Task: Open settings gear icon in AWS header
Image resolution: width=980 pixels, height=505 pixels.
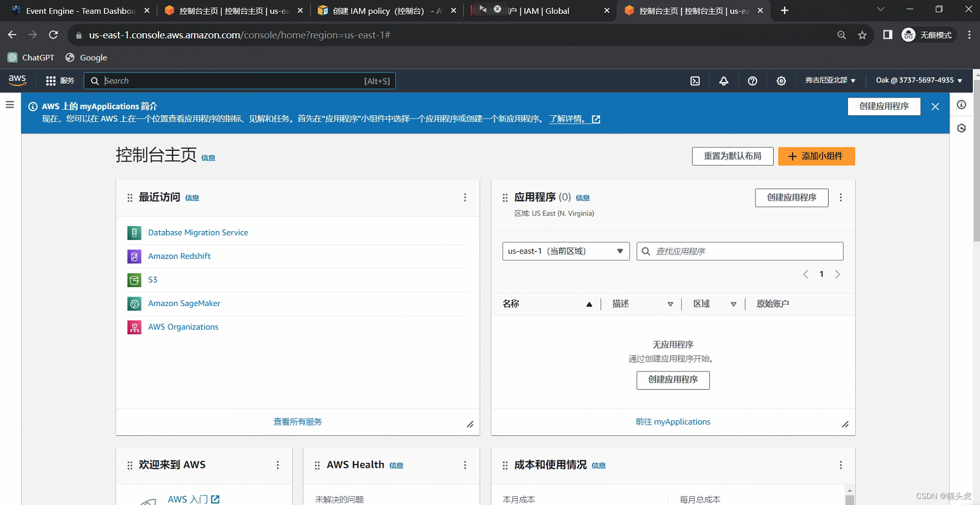Action: (781, 81)
